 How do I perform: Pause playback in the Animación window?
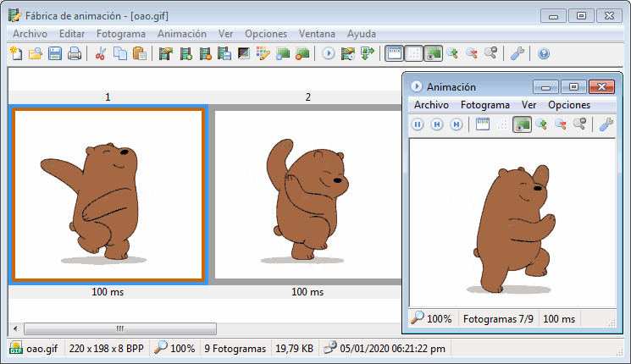coord(418,124)
